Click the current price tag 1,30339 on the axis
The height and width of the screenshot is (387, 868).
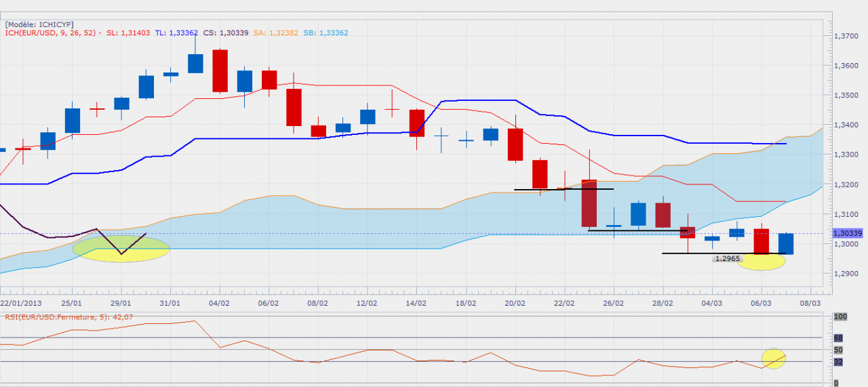(x=848, y=233)
